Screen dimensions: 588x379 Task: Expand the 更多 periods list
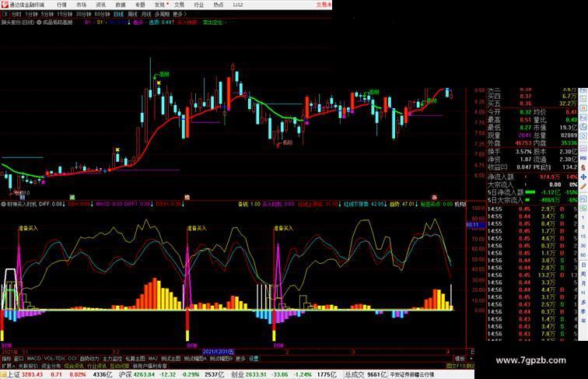coord(180,14)
